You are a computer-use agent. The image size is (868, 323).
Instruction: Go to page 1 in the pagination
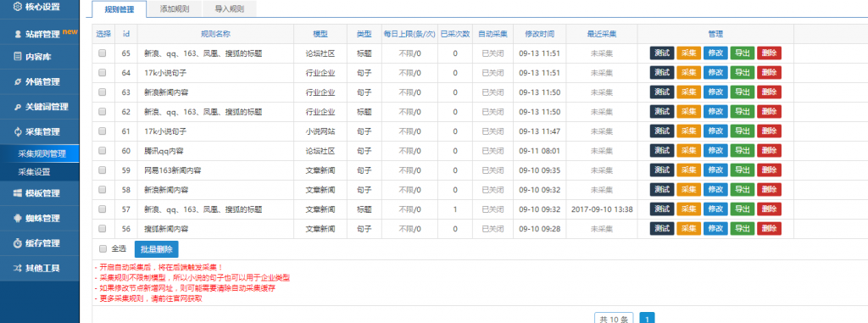pyautogui.click(x=647, y=319)
